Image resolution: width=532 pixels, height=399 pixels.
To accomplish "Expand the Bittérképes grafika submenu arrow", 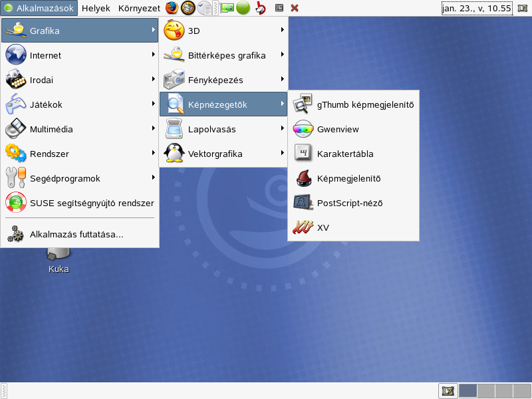I will [x=282, y=55].
